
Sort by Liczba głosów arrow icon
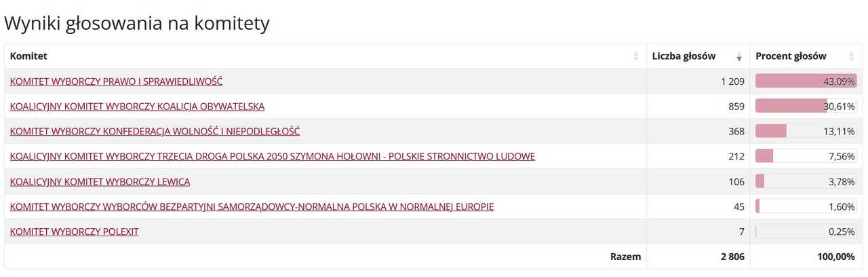738,56
